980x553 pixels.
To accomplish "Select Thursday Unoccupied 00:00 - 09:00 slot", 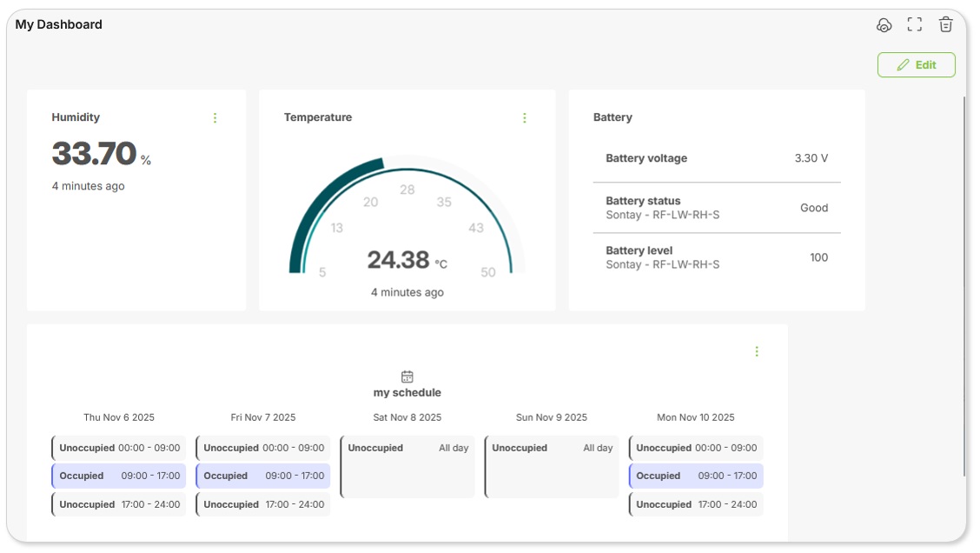I will pos(119,448).
